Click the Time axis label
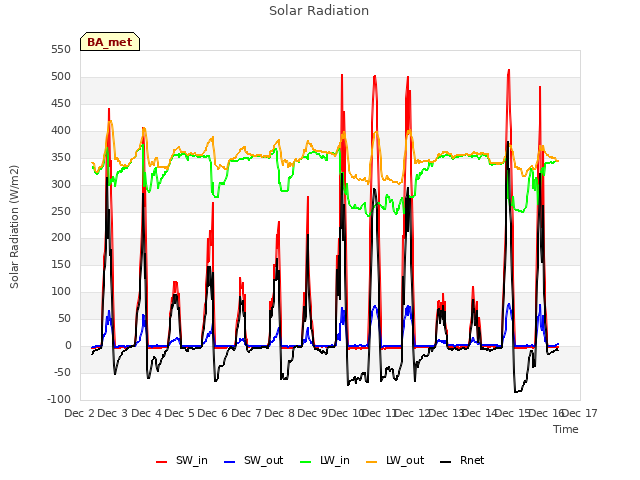 click(566, 429)
